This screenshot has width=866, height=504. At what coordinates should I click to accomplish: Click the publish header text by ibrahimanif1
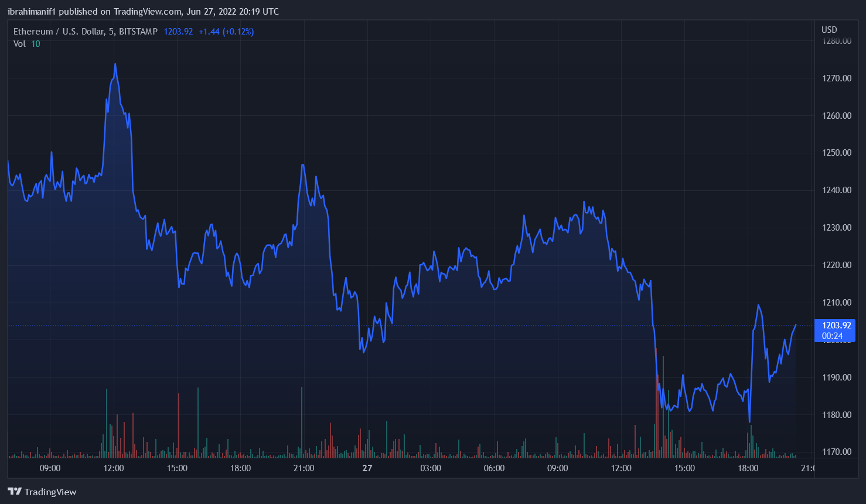coord(144,12)
